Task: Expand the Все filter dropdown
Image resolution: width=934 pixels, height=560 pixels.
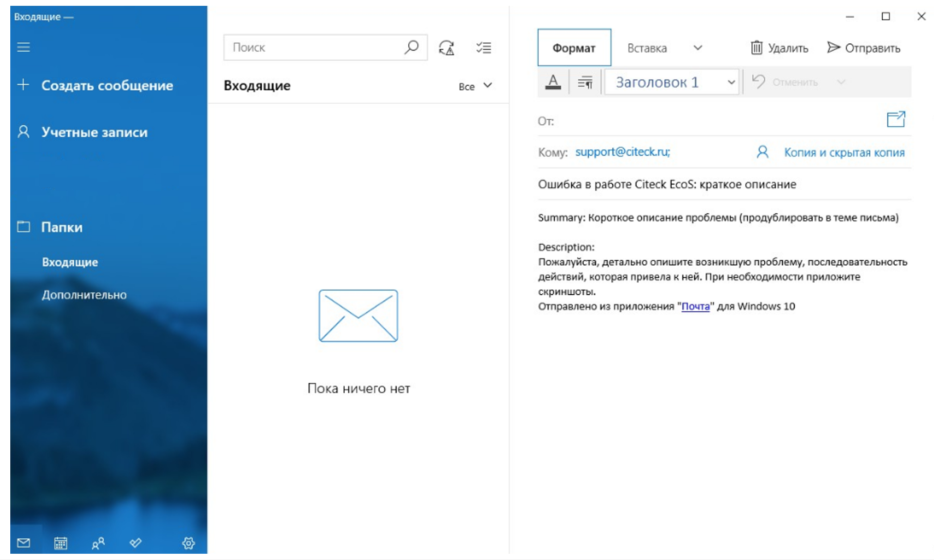Action: (475, 86)
